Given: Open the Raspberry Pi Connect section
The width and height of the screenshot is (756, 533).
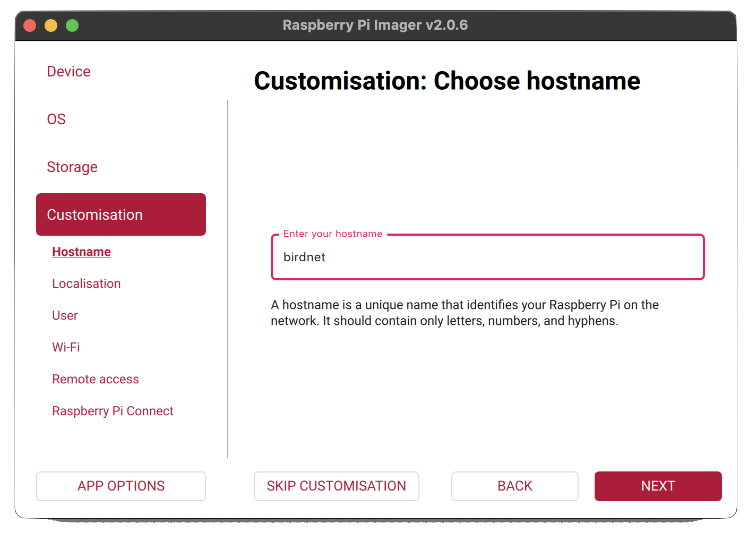Looking at the screenshot, I should [x=113, y=410].
